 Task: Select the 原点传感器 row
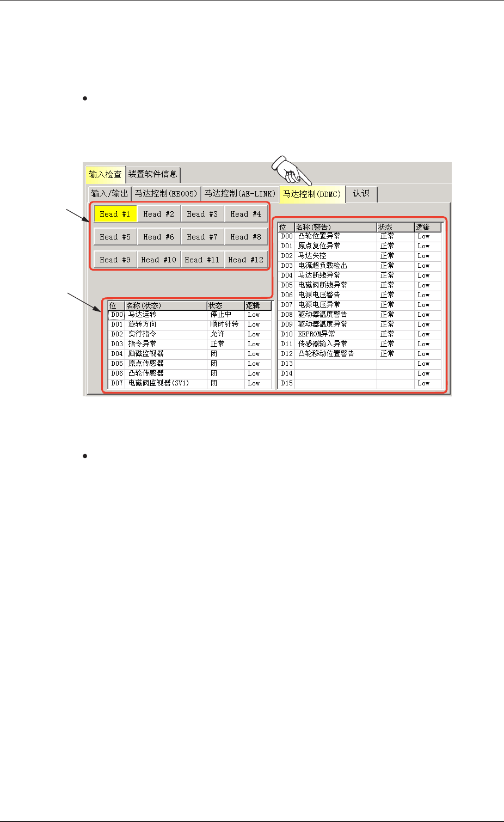pyautogui.click(x=189, y=364)
